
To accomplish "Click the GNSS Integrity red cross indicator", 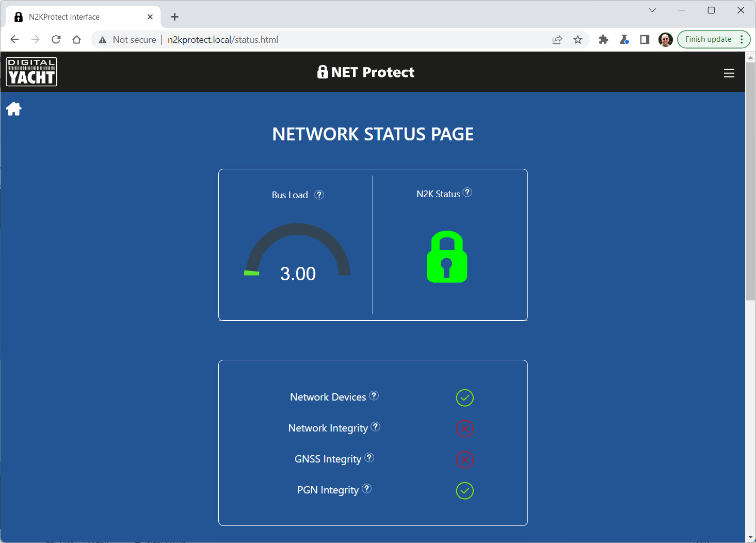I will coord(464,460).
